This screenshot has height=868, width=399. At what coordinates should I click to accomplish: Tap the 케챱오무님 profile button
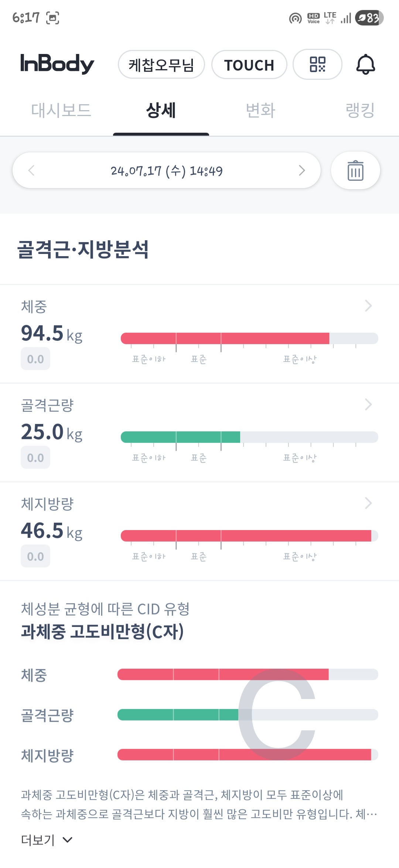pyautogui.click(x=161, y=65)
